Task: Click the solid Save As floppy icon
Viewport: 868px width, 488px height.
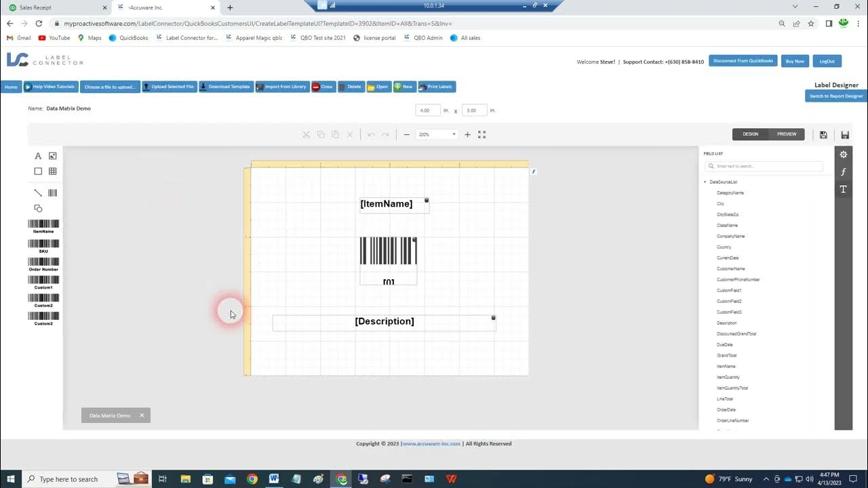Action: point(845,135)
